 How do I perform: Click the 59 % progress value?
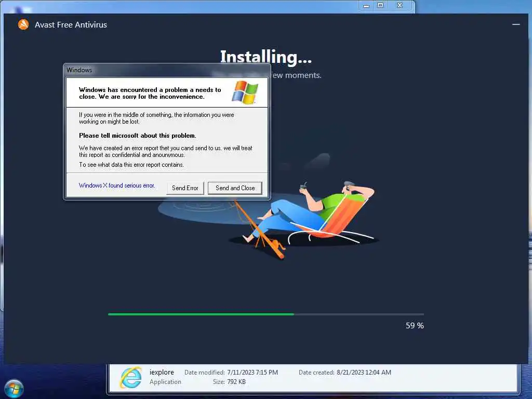point(415,325)
